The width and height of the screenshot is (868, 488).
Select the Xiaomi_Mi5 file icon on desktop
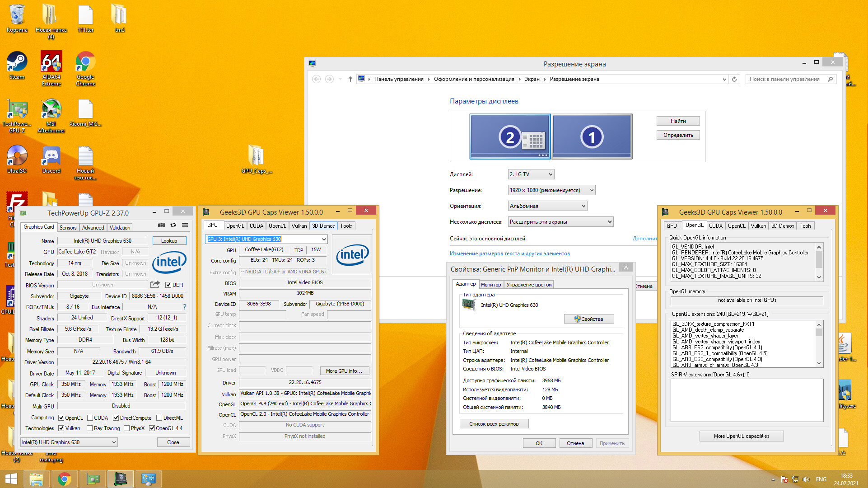point(85,113)
